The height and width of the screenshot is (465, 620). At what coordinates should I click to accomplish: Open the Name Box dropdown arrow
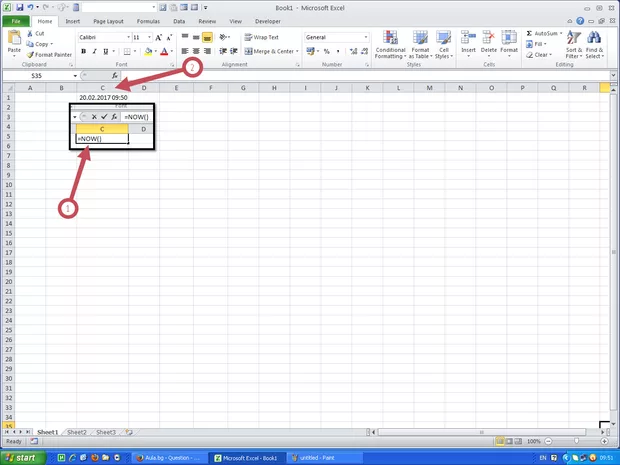[x=74, y=76]
